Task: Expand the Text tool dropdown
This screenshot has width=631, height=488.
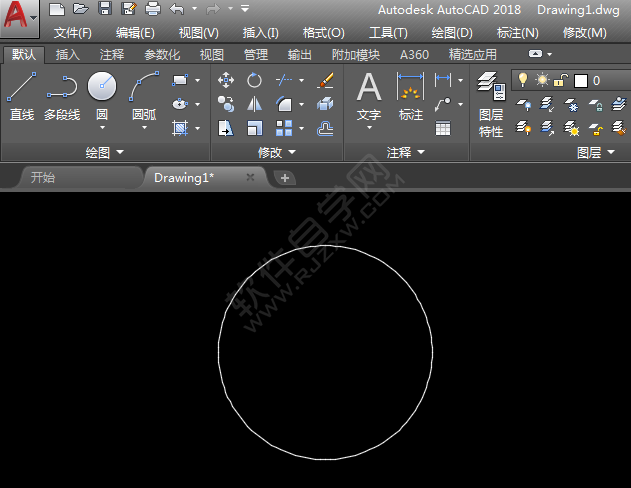Action: 369,128
